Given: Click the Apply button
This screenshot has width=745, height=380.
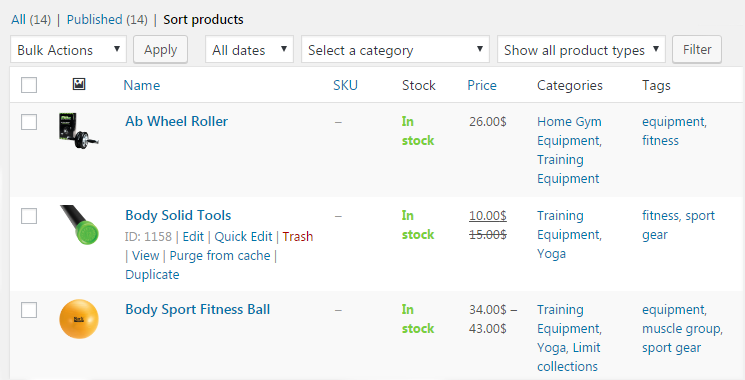Looking at the screenshot, I should [x=161, y=49].
